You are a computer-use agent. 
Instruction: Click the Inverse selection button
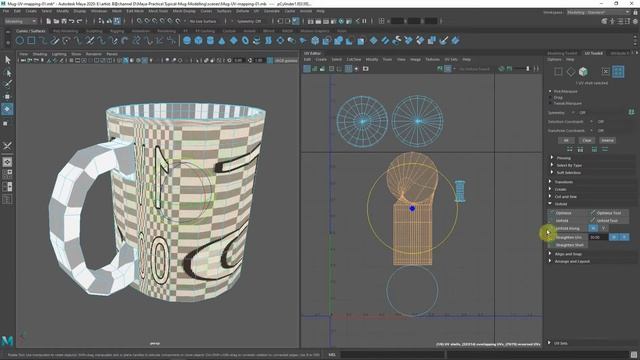tap(607, 140)
